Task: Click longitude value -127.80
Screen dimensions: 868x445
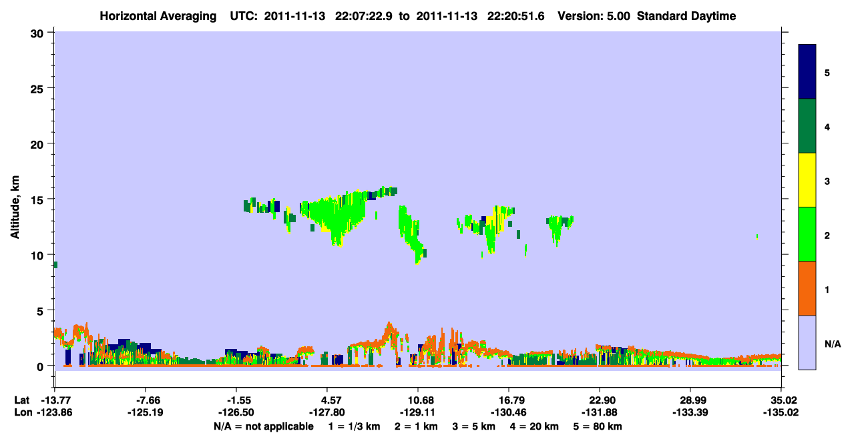Action: 326,412
